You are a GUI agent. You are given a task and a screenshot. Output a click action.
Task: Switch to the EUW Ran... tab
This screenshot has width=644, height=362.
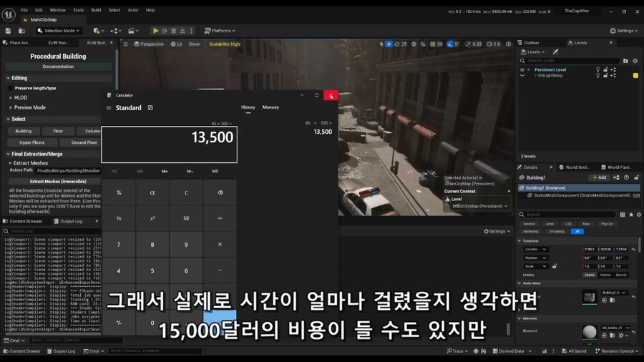59,43
